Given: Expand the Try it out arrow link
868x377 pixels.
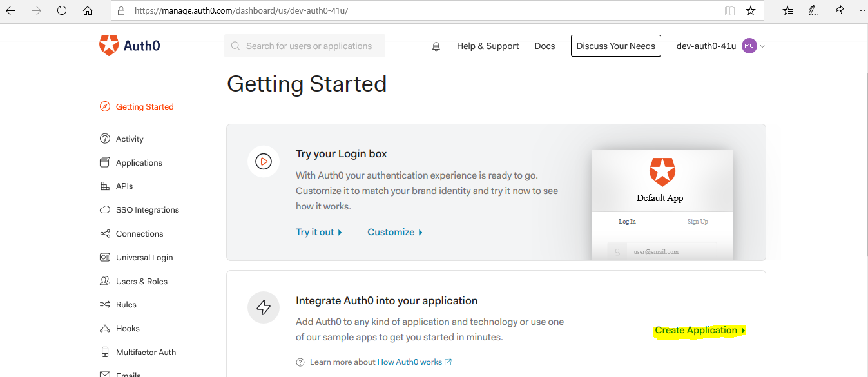Looking at the screenshot, I should (318, 232).
